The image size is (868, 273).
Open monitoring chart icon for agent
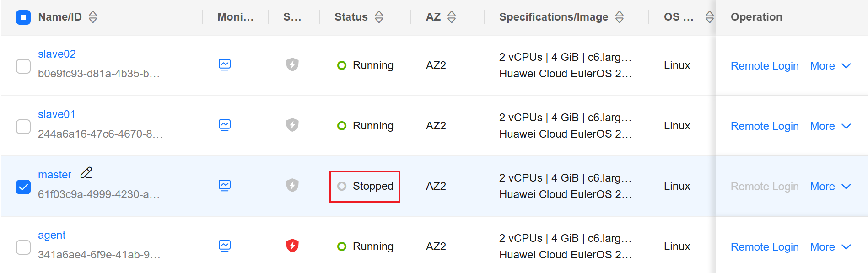(x=225, y=246)
